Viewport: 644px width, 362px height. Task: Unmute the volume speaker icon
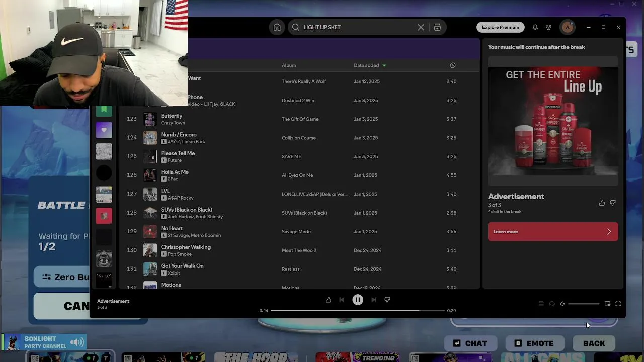click(x=562, y=304)
